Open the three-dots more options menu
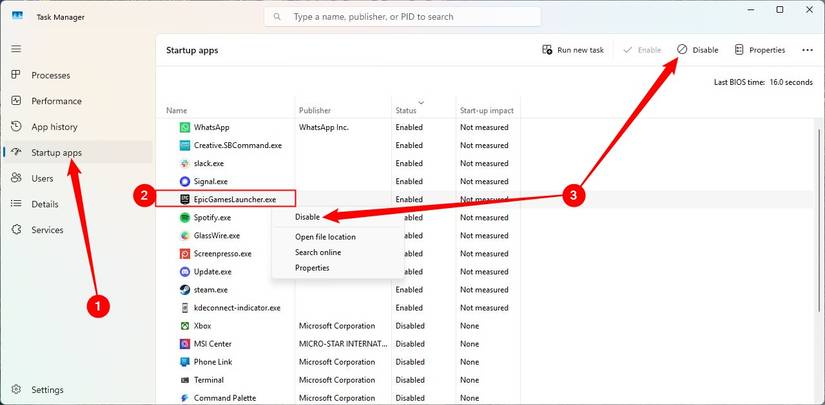This screenshot has width=825, height=405. 807,50
